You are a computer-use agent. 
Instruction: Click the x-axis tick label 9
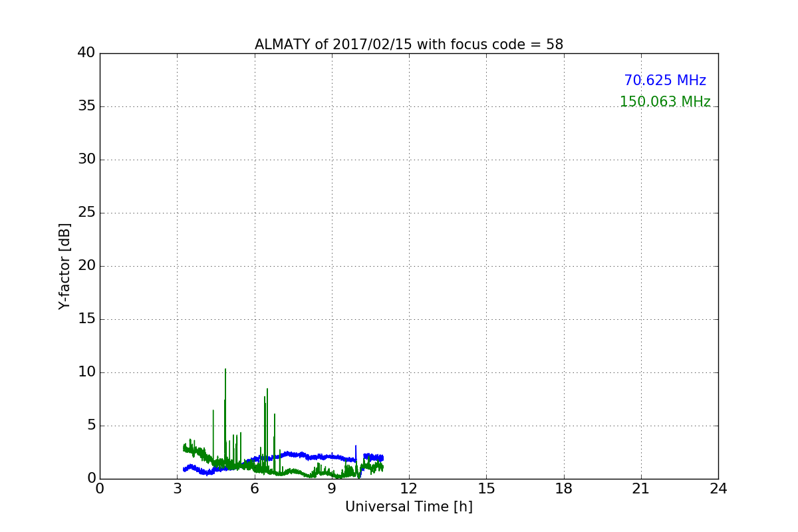tap(332, 488)
